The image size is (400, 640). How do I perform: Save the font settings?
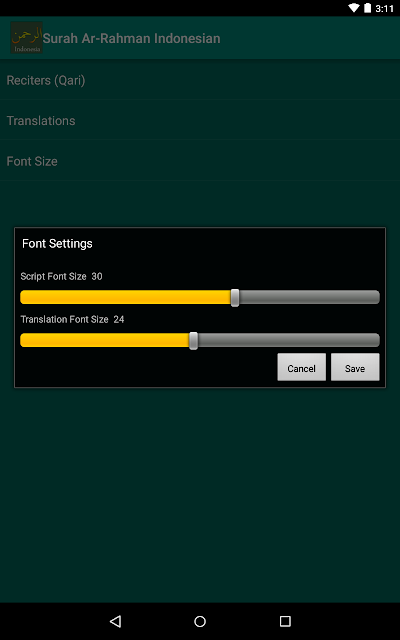click(x=355, y=367)
